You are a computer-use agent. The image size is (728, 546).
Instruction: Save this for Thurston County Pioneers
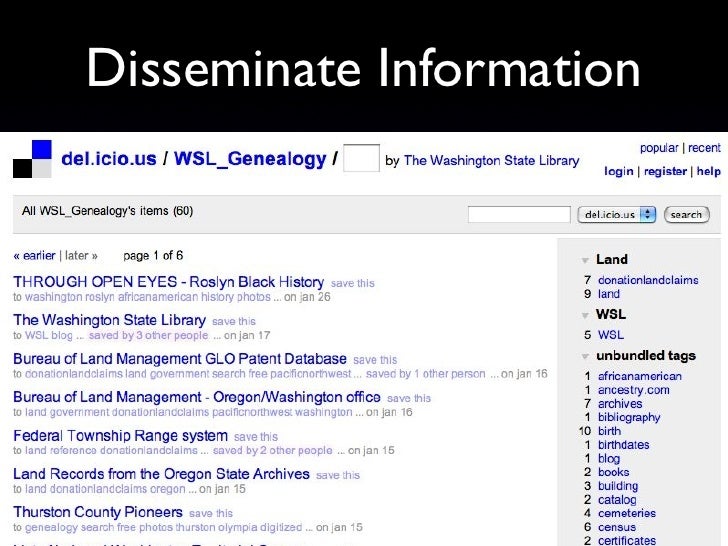point(211,514)
